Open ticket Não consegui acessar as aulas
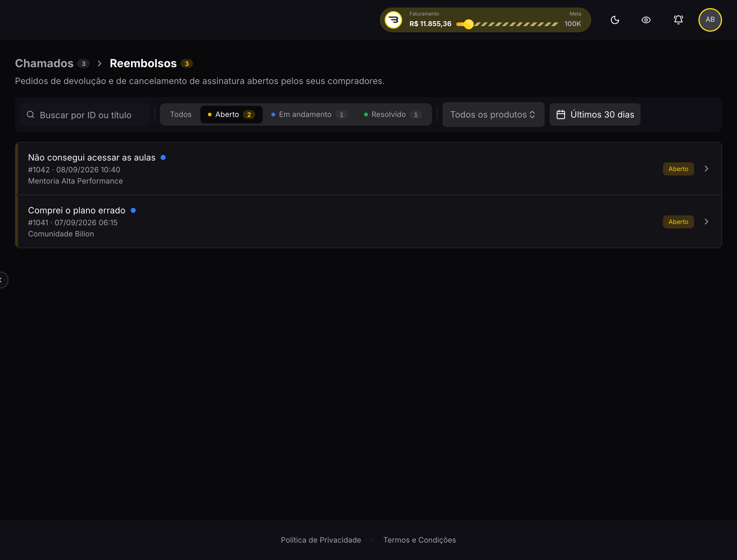This screenshot has height=560, width=737. pyautogui.click(x=369, y=169)
